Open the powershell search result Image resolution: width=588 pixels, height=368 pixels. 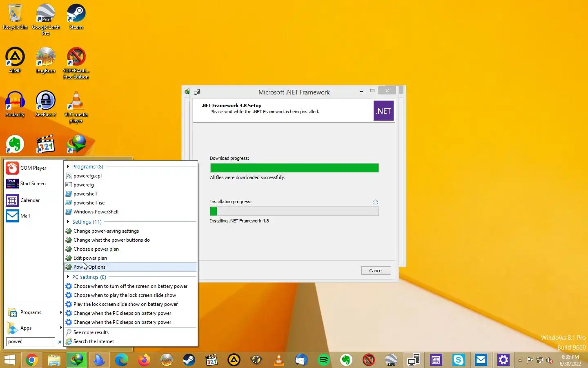131,194
